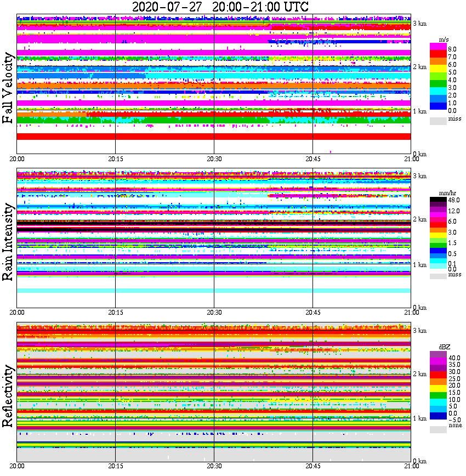This screenshot has width=466, height=476.
Task: Click the "20:30" tick under the Reflectivity panel
Action: (x=214, y=466)
